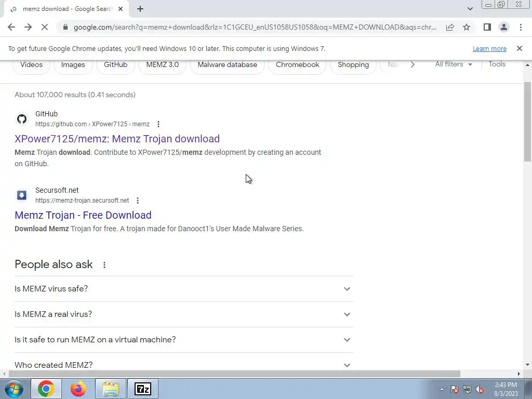Open the Windows Start menu orb

(x=14, y=389)
